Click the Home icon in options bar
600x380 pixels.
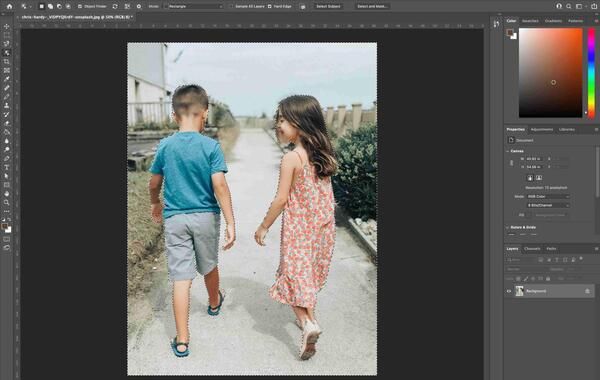[9, 7]
